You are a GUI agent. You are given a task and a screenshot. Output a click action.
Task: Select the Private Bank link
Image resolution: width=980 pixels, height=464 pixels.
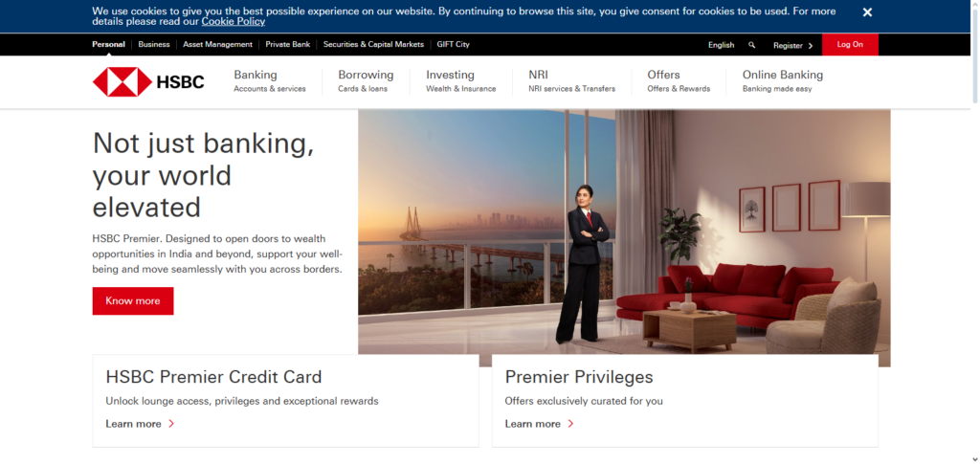pos(287,44)
